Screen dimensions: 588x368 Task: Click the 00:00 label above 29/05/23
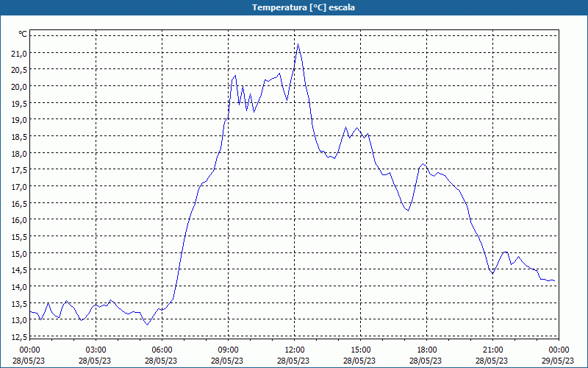coord(559,350)
